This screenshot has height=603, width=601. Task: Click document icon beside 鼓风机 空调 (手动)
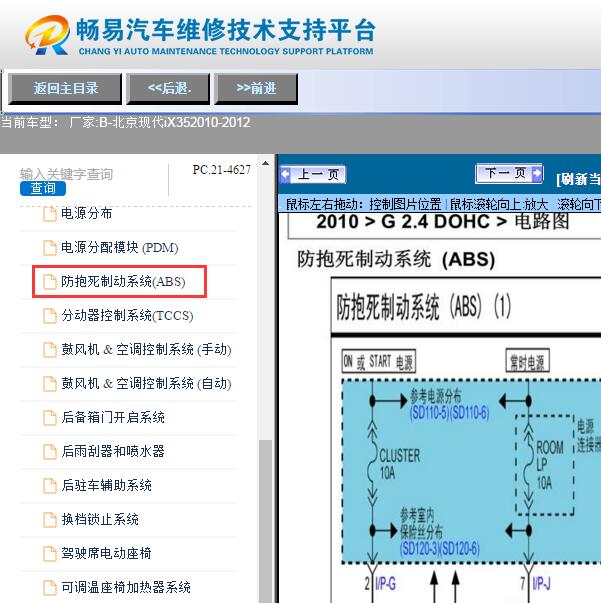50,350
